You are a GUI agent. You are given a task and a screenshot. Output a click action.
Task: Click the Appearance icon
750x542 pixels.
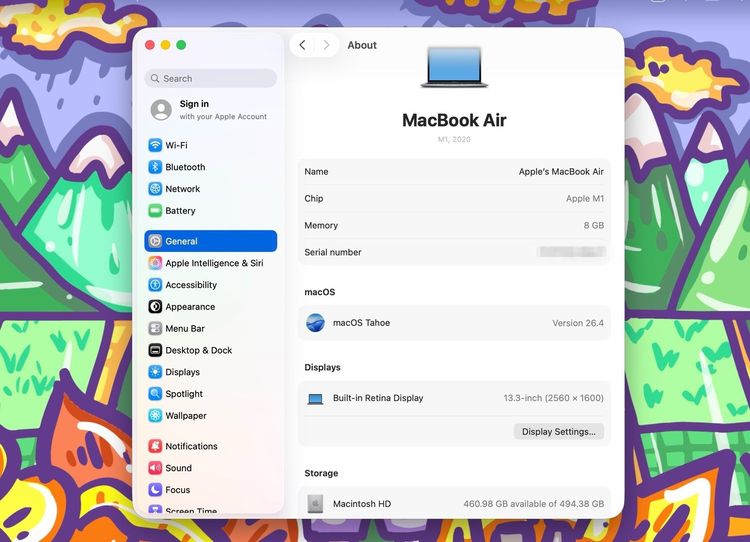click(155, 307)
